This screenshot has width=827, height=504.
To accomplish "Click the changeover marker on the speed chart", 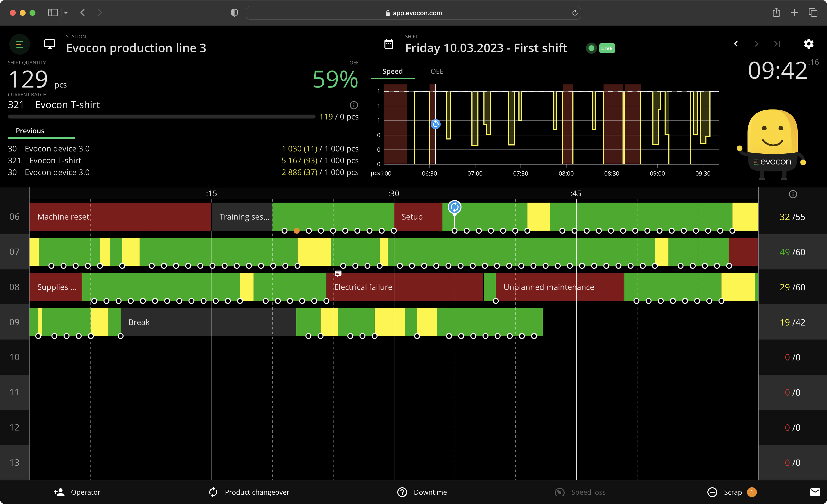I will point(435,124).
